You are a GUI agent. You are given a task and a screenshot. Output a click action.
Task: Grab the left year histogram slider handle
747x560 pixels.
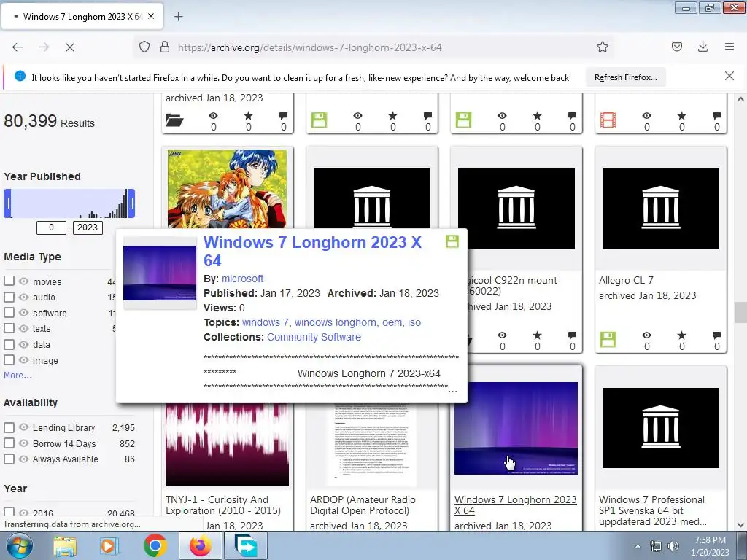coord(7,203)
